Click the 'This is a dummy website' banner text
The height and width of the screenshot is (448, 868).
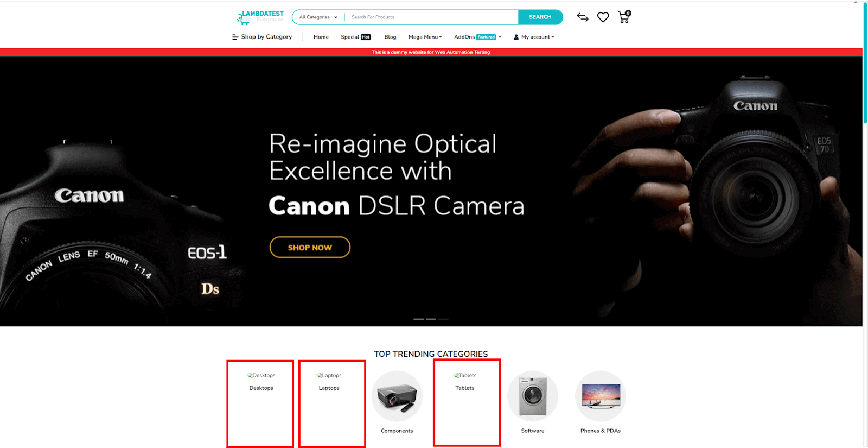point(431,52)
